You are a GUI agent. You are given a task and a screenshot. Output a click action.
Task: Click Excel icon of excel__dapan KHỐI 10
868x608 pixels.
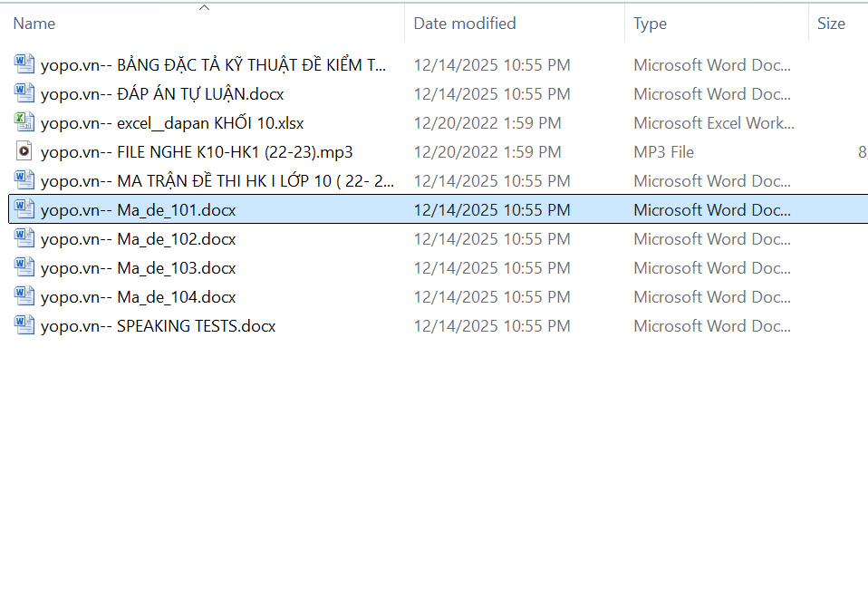pyautogui.click(x=24, y=122)
